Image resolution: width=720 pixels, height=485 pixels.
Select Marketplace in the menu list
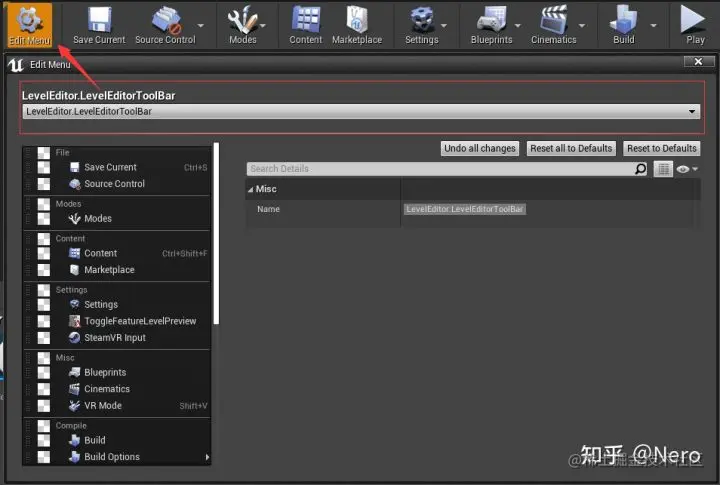pyautogui.click(x=109, y=270)
